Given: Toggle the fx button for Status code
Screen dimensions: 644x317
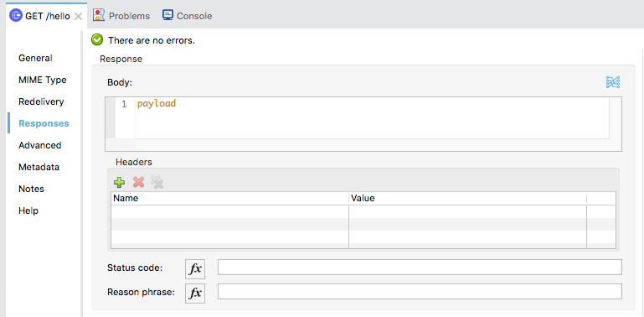Looking at the screenshot, I should click(x=195, y=269).
